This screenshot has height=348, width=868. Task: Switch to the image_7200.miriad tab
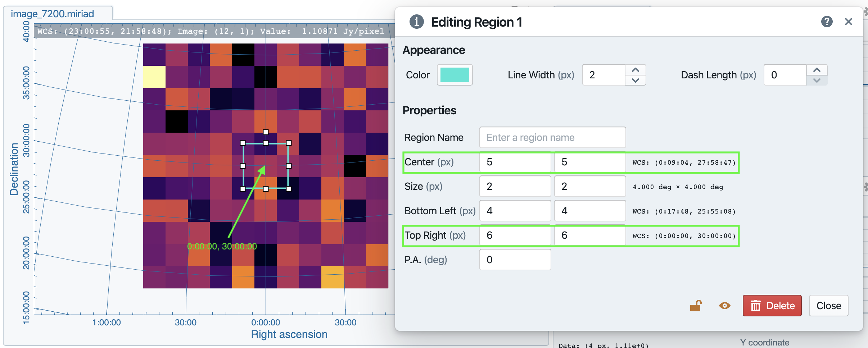click(53, 13)
